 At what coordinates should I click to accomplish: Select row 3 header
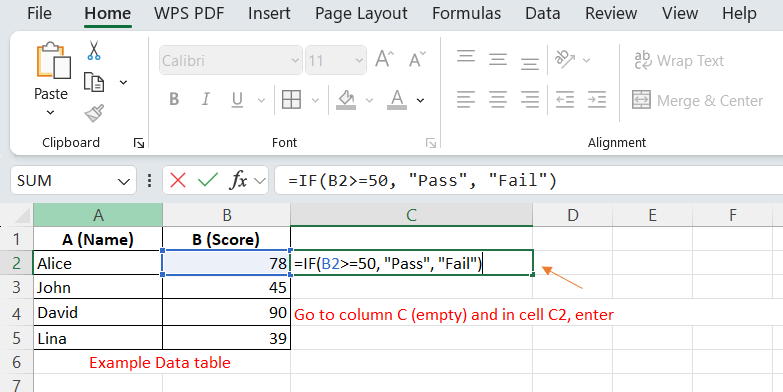16,287
